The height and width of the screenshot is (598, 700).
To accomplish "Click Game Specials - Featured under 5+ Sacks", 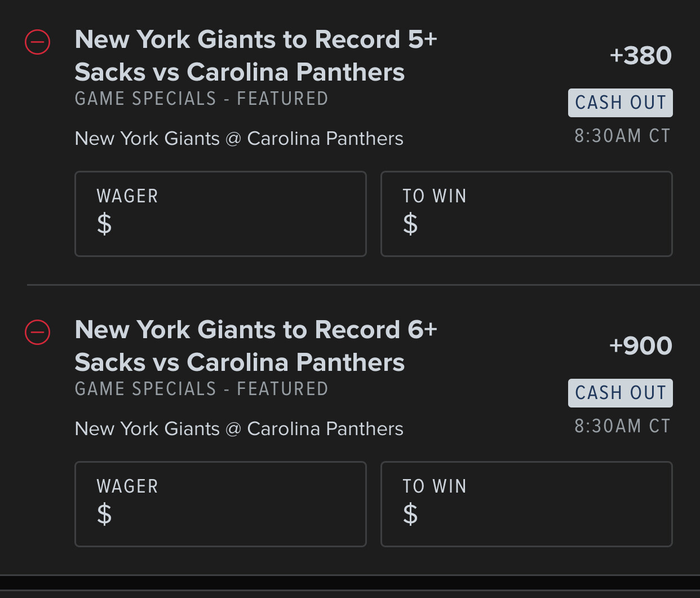I will pos(201,99).
